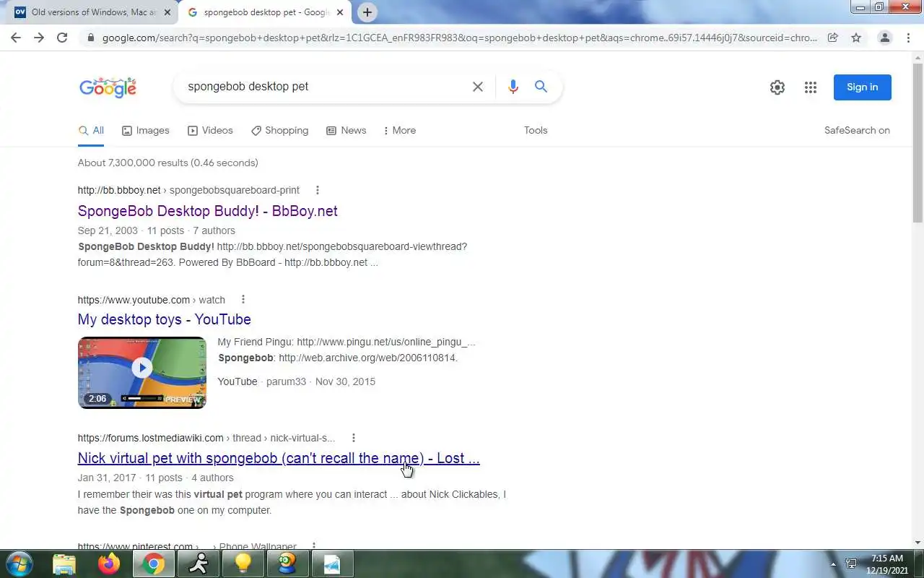Viewport: 924px width, 578px height.
Task: Click the Chrome back arrow
Action: [16, 38]
